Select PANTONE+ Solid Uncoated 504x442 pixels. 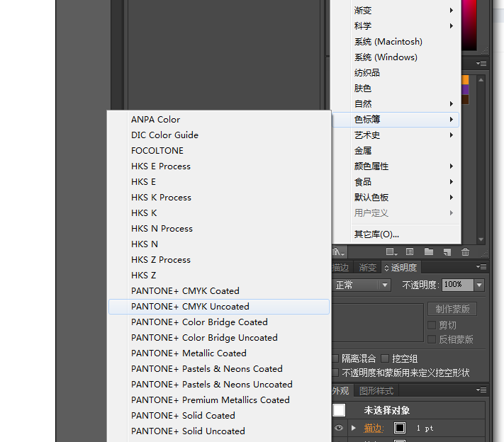(x=219, y=431)
